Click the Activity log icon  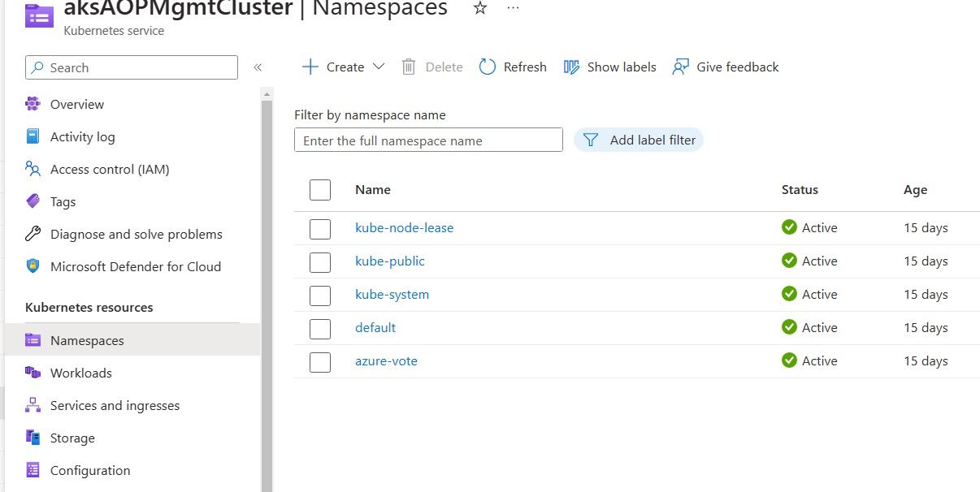33,136
